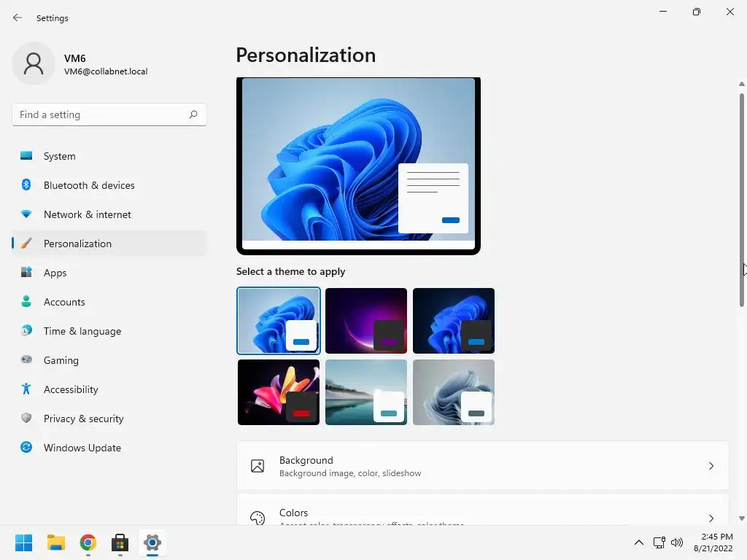This screenshot has width=747, height=560.
Task: Click the VM6 account name
Action: tap(75, 58)
